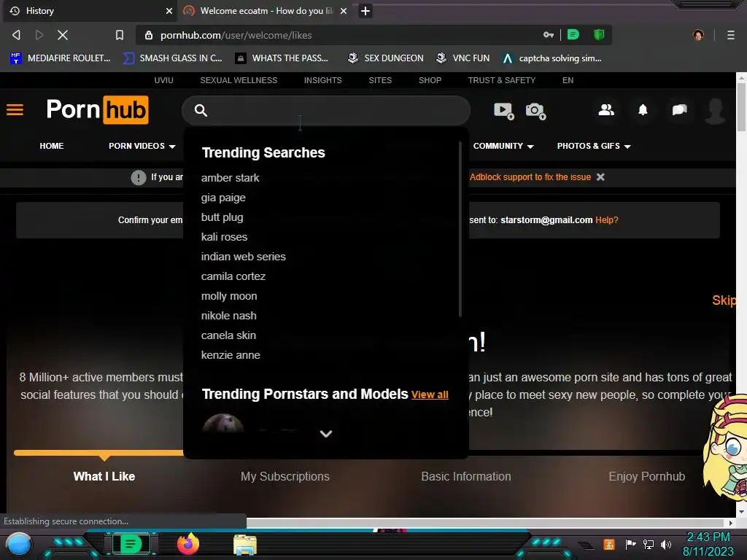Click the View all link
Viewport: 747px width, 560px height.
pos(430,394)
